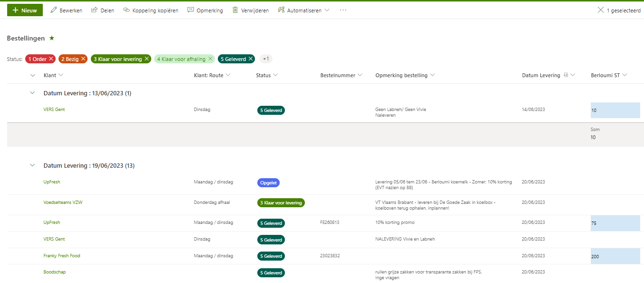The height and width of the screenshot is (283, 644).
Task: Remove the '1 Order' status filter
Action: (x=51, y=59)
